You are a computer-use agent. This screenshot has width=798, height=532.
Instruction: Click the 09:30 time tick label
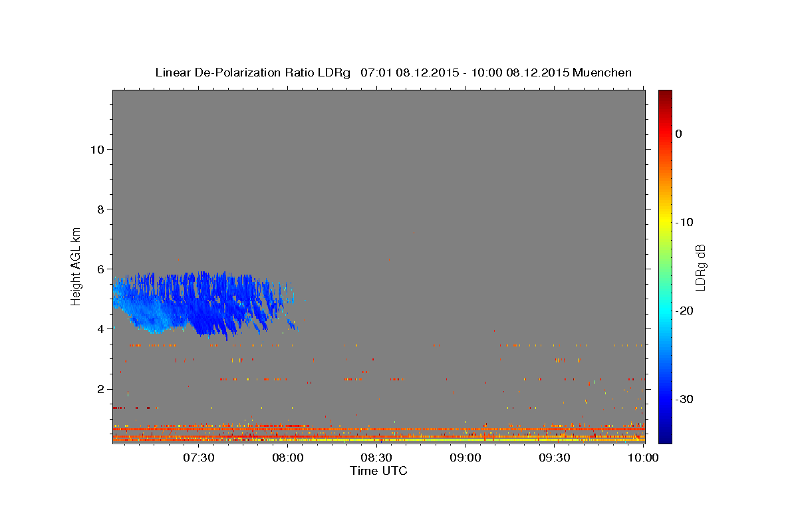pyautogui.click(x=555, y=458)
